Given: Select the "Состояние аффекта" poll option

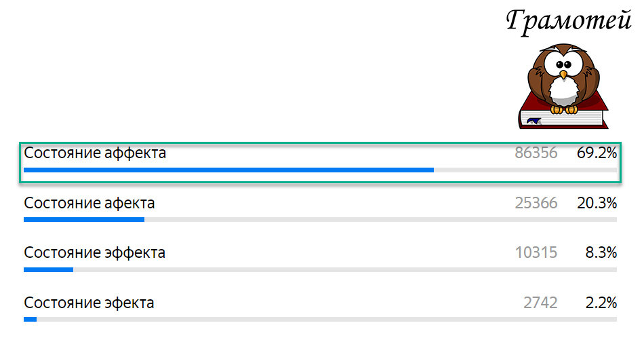Looking at the screenshot, I should coord(95,153).
